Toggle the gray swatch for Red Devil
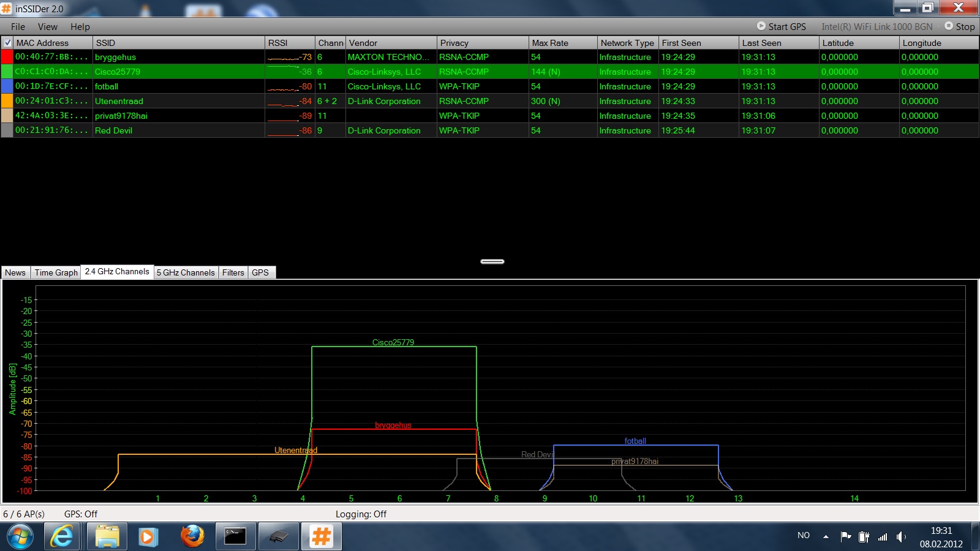 pyautogui.click(x=7, y=130)
